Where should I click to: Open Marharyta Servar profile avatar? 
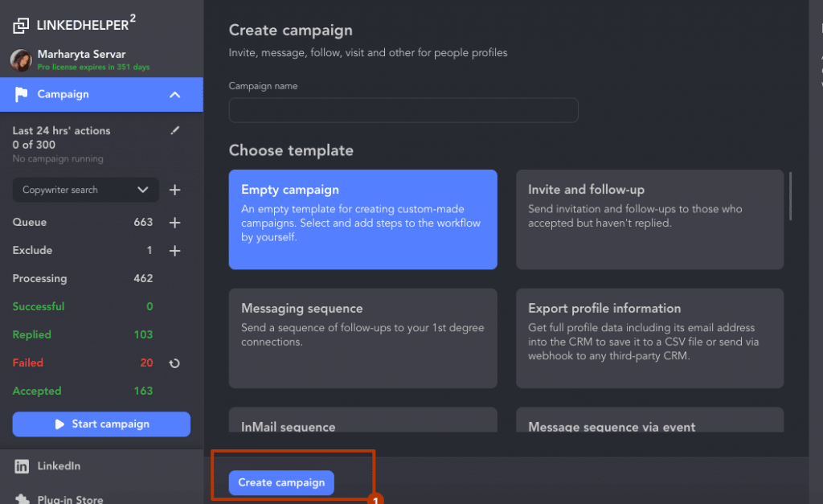click(x=21, y=59)
